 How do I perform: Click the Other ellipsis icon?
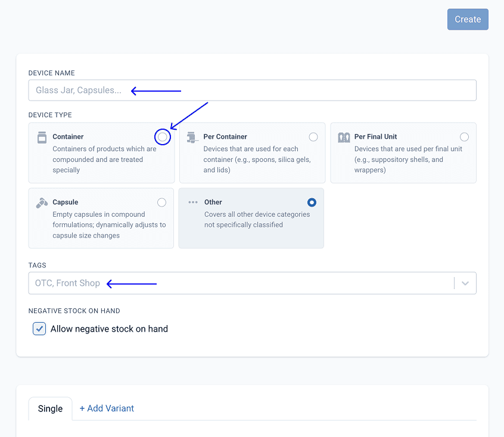click(x=193, y=202)
